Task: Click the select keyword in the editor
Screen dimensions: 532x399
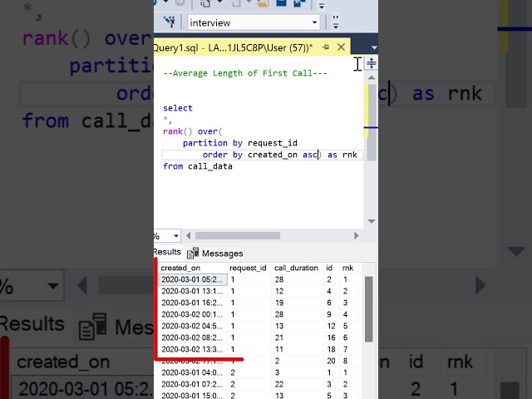Action: (177, 108)
